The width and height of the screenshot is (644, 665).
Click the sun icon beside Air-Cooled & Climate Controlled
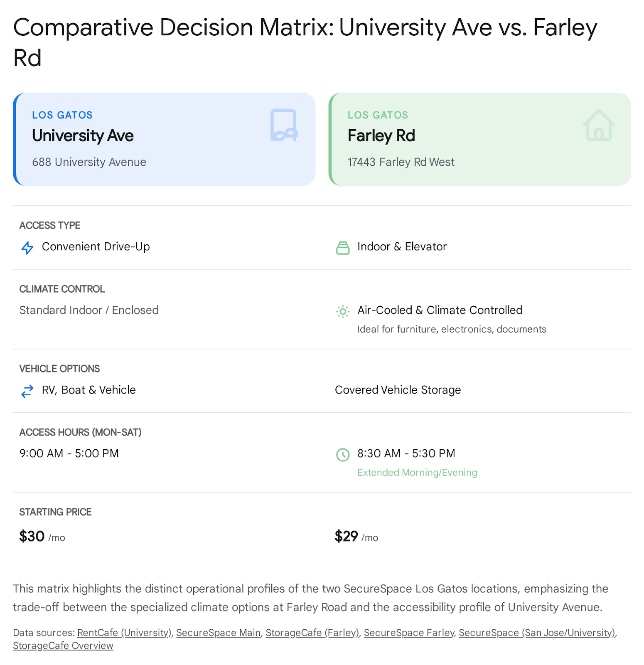tap(343, 311)
